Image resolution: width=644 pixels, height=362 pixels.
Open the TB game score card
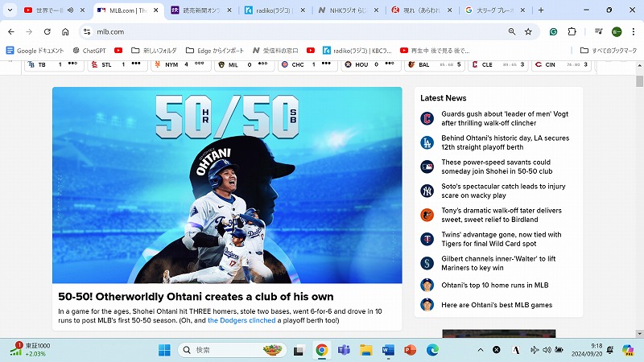(x=54, y=65)
